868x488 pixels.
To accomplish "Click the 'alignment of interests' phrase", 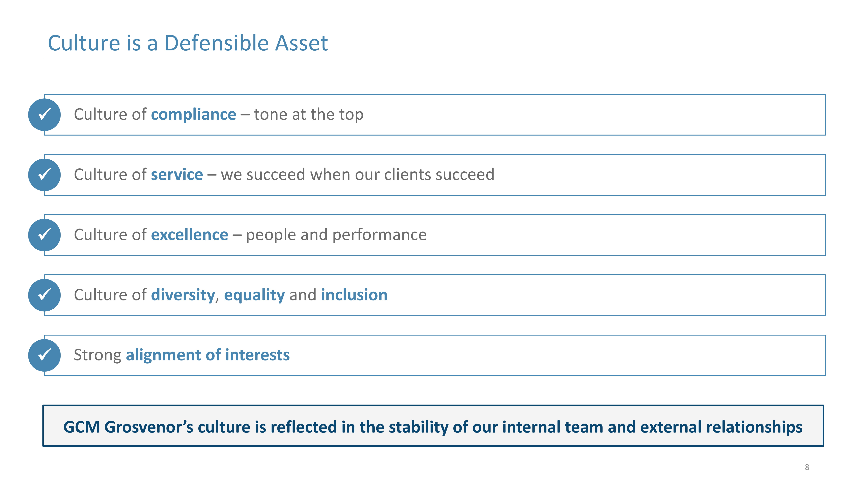I will 208,355.
